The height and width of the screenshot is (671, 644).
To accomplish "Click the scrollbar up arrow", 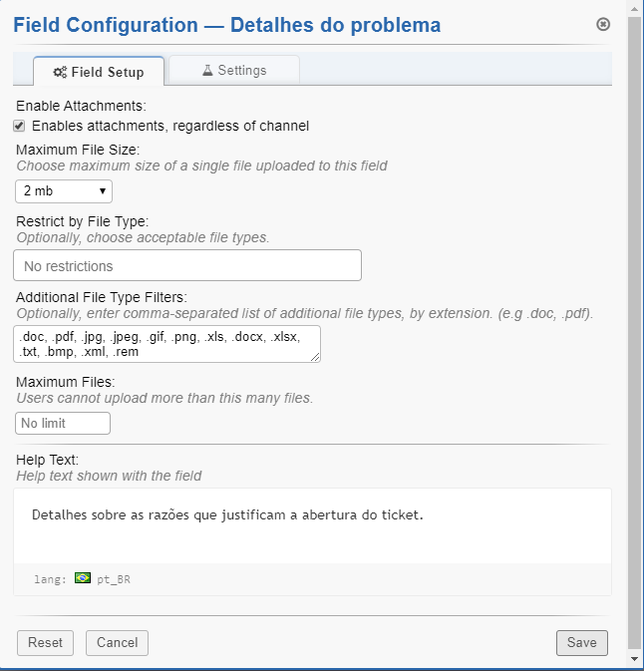I will tap(635, 8).
